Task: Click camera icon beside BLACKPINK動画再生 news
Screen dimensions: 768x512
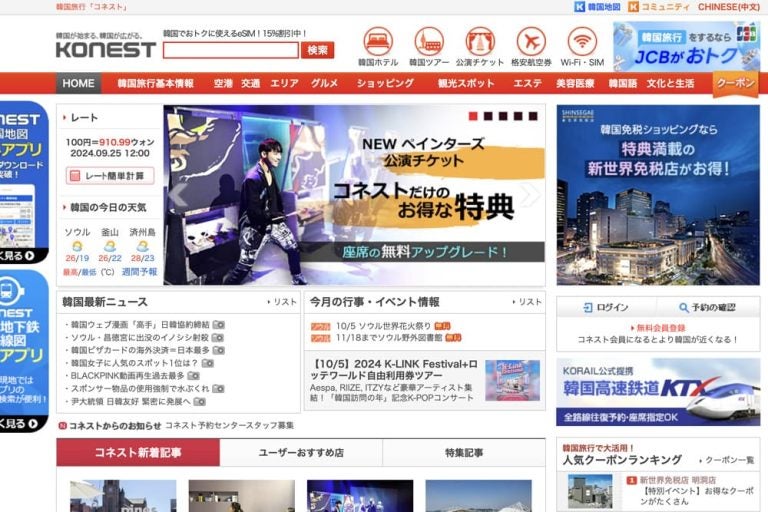Action: [x=193, y=376]
